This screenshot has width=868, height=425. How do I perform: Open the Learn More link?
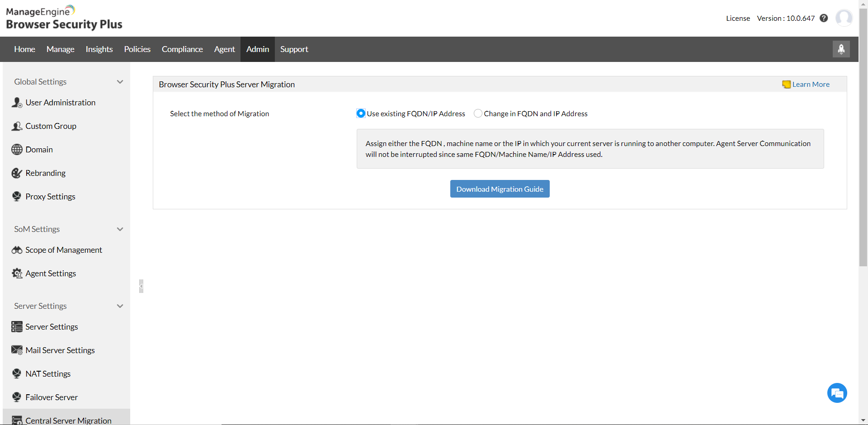(811, 85)
